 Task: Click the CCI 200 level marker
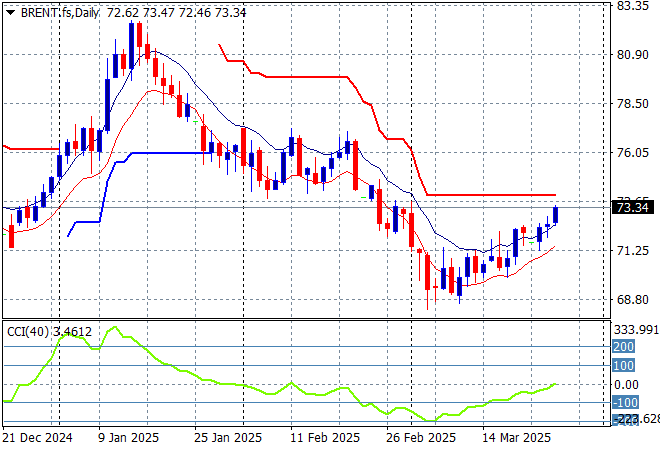624,347
